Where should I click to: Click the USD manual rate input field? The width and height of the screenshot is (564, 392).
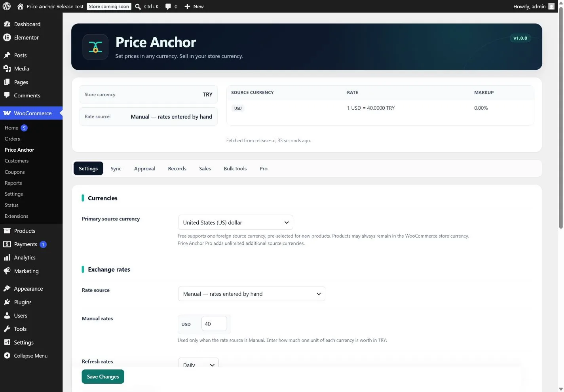coord(214,324)
